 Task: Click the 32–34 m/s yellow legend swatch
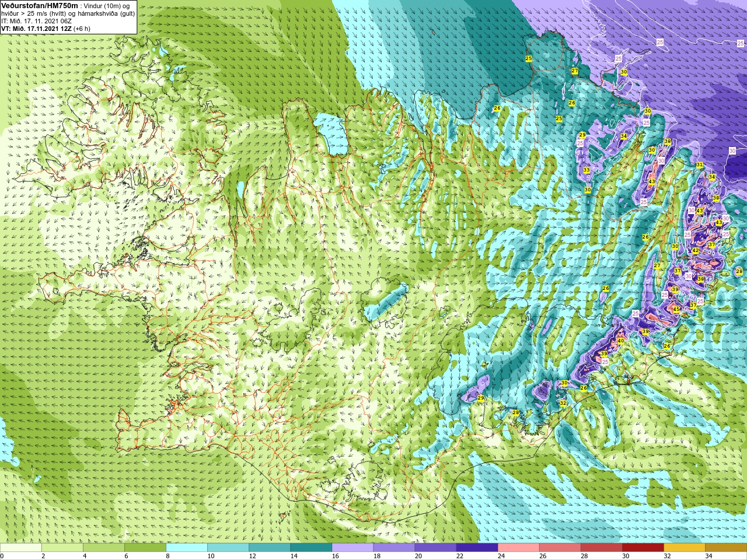(684, 548)
